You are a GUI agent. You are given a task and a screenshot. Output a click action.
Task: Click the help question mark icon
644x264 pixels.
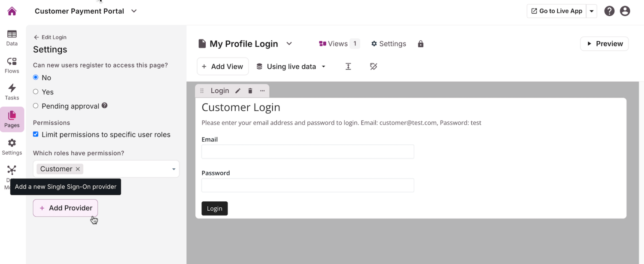pos(609,11)
